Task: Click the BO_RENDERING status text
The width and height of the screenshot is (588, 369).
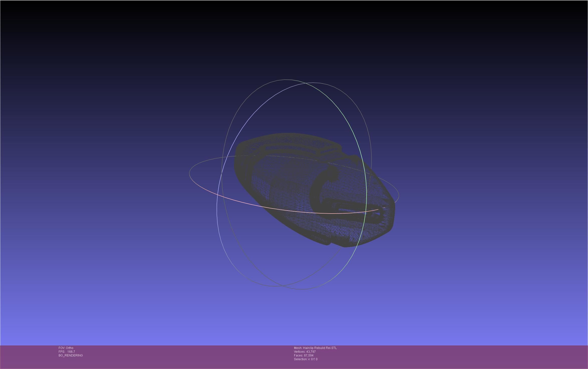Action: (x=71, y=355)
